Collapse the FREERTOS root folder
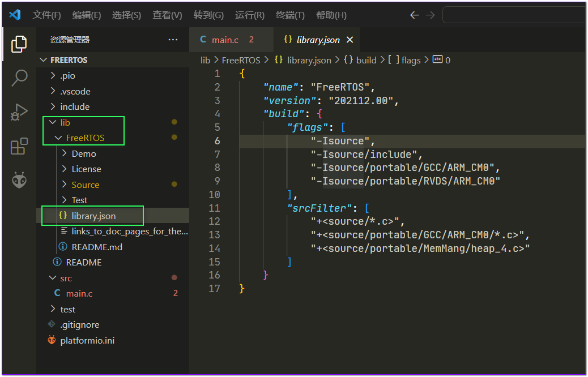The height and width of the screenshot is (377, 588). tap(44, 60)
